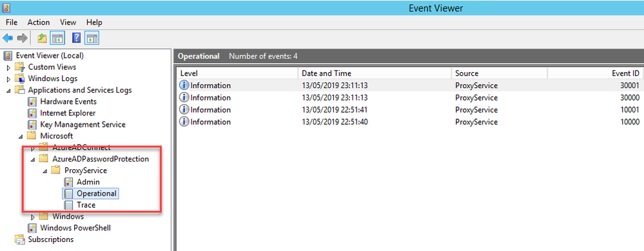Image resolution: width=644 pixels, height=251 pixels.
Task: Click the Microsoft folder icon
Action: tap(32, 136)
